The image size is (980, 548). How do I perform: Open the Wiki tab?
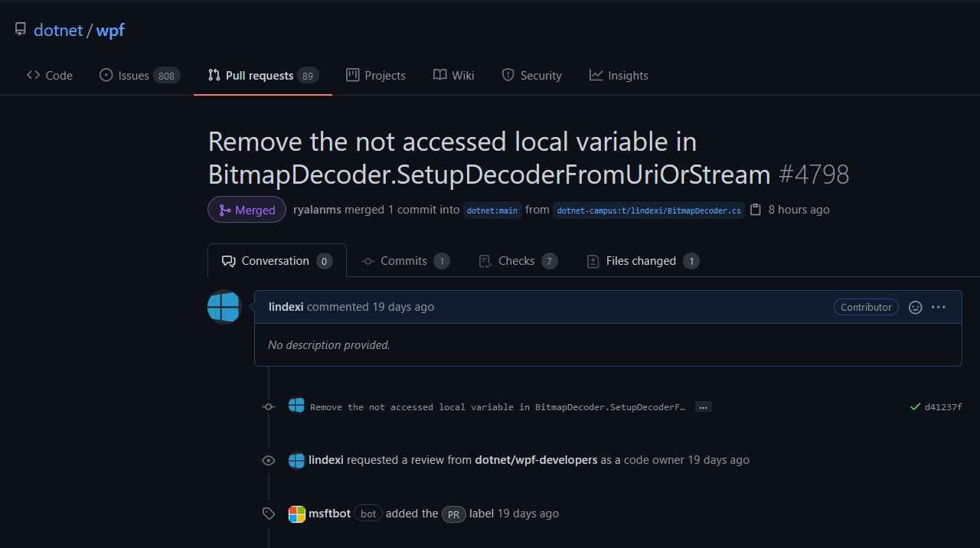[454, 75]
